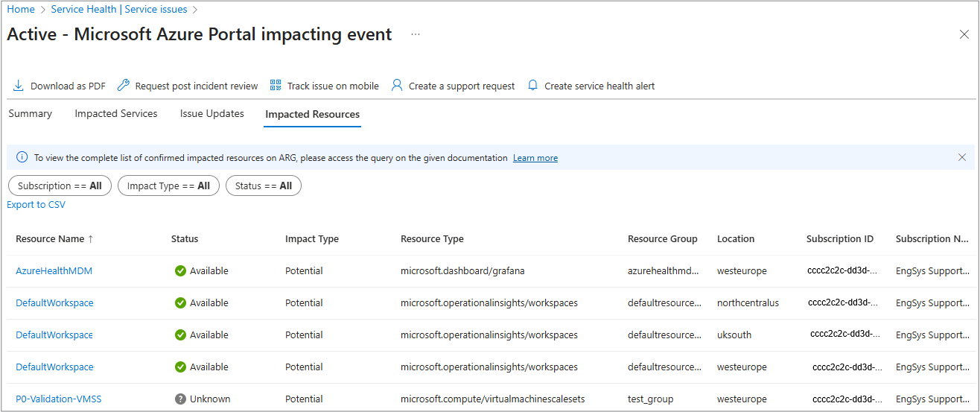This screenshot has width=980, height=412.
Task: Open the Status == All filter
Action: (263, 186)
